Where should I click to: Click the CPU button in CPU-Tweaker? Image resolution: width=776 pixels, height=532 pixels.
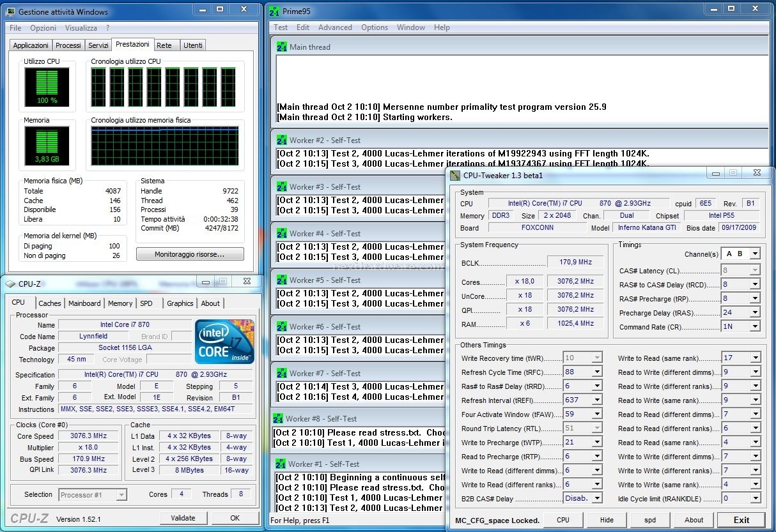coord(563,520)
